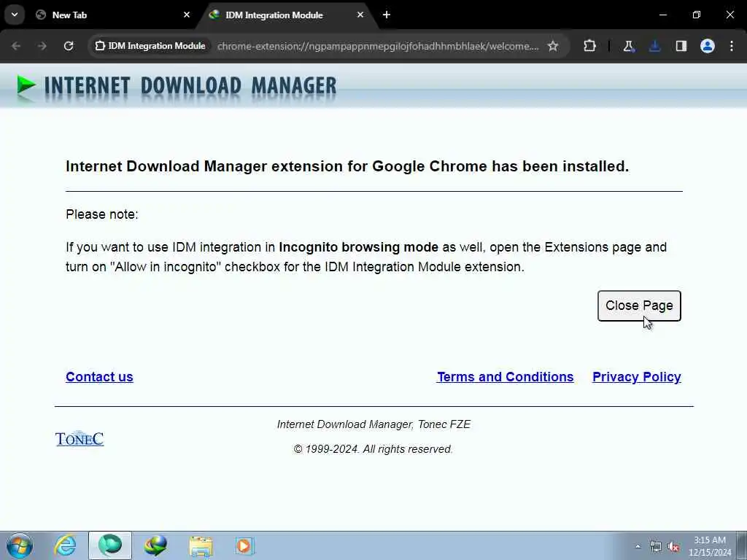Click the 'Internet Download Manager, Tonec FZE' text

[374, 424]
